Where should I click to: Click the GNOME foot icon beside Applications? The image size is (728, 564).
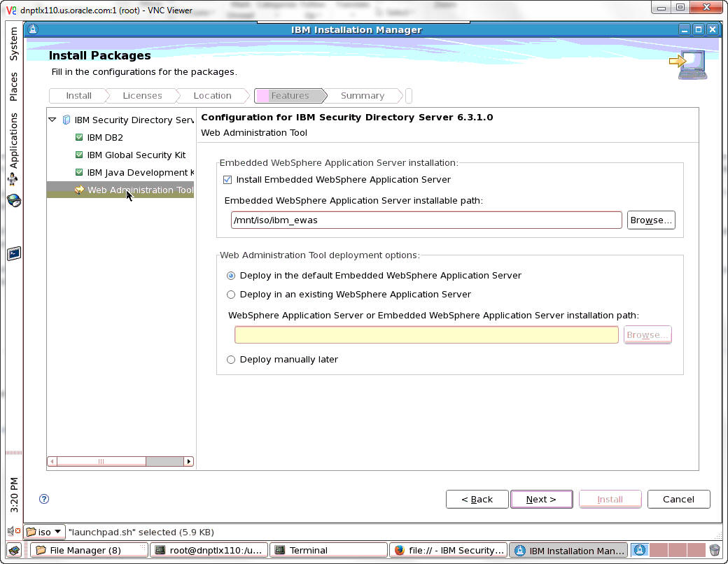[13, 179]
